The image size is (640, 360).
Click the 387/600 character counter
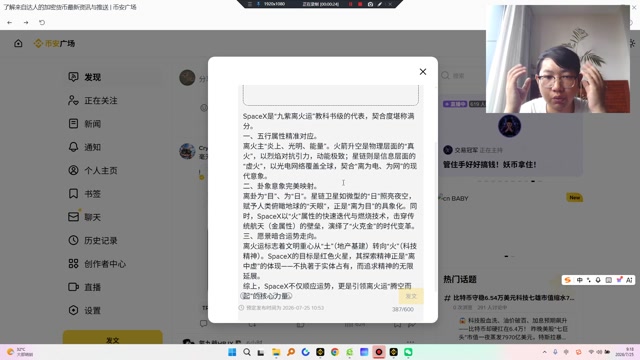pos(403,309)
